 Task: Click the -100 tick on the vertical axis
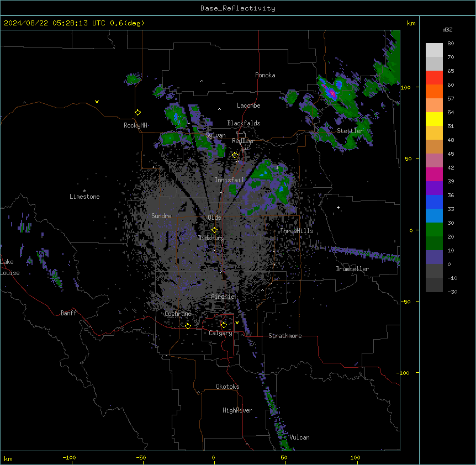(404, 373)
